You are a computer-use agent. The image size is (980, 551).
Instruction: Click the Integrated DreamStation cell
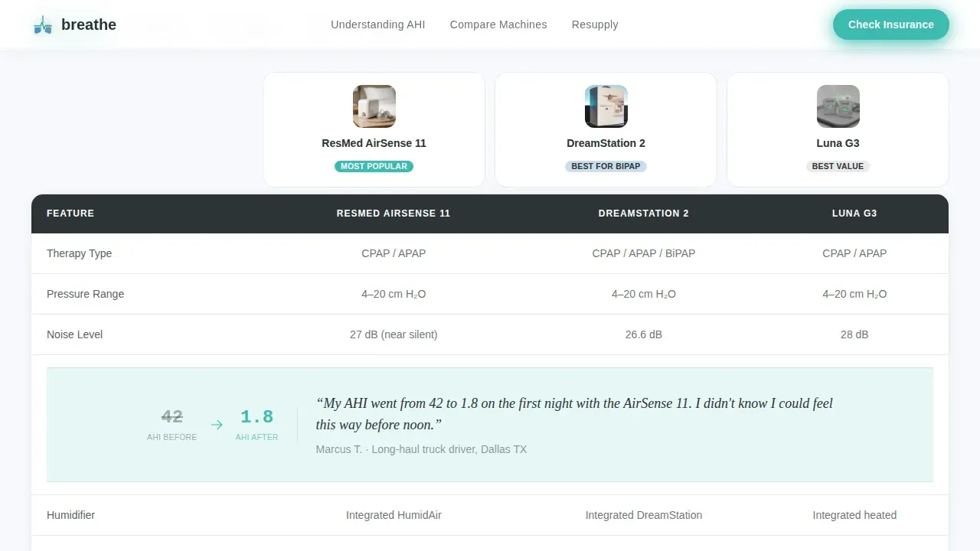coord(644,515)
